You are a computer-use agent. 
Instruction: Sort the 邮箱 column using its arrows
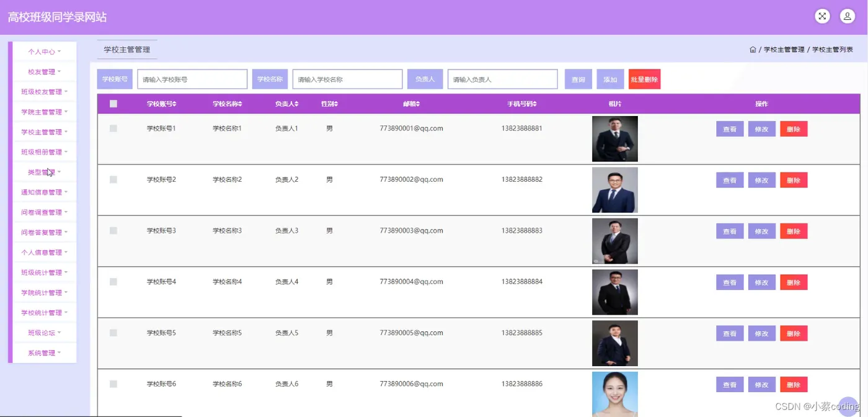418,104
